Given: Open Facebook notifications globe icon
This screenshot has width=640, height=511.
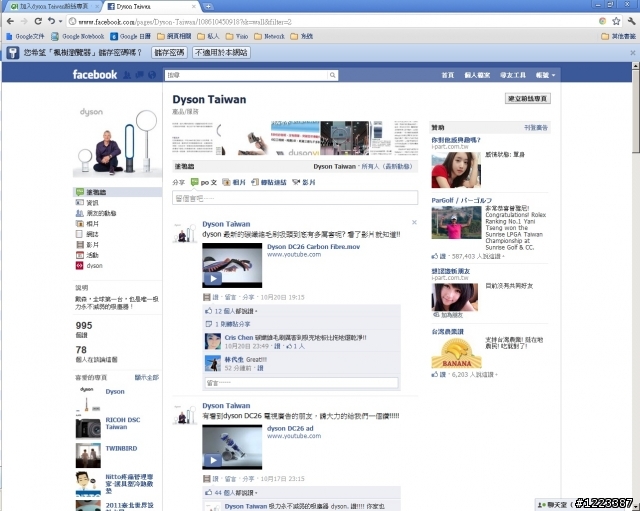Looking at the screenshot, I should [152, 75].
